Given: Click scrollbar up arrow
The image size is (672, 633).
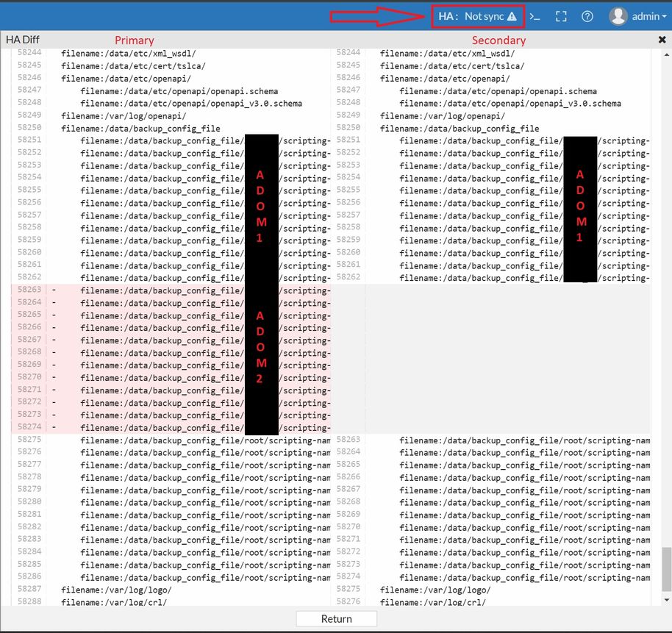Looking at the screenshot, I should point(666,55).
